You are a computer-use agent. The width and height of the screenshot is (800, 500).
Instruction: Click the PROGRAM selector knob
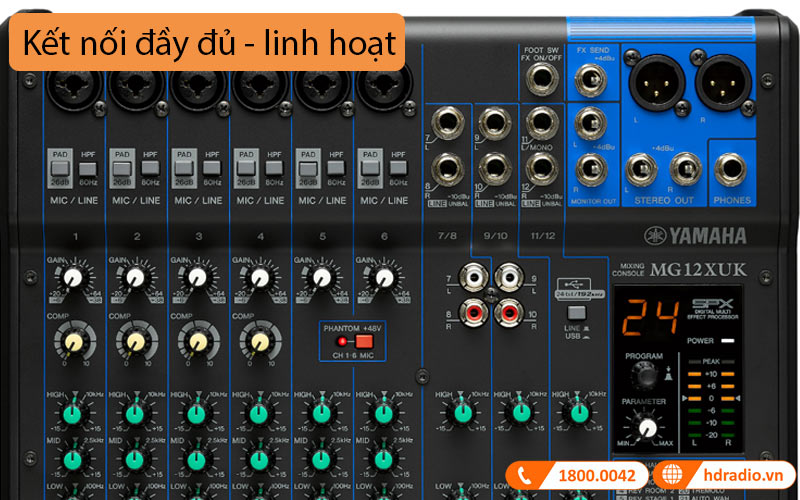pyautogui.click(x=644, y=377)
